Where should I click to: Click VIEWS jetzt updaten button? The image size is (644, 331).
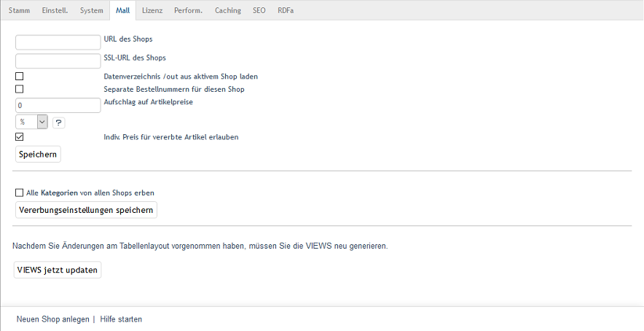click(x=58, y=270)
